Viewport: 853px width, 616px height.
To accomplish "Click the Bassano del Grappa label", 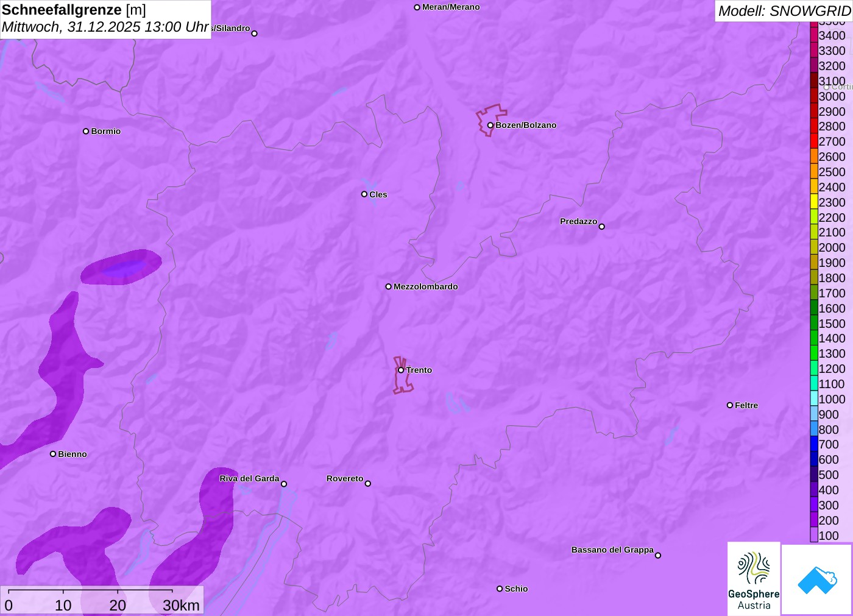I will 612,550.
